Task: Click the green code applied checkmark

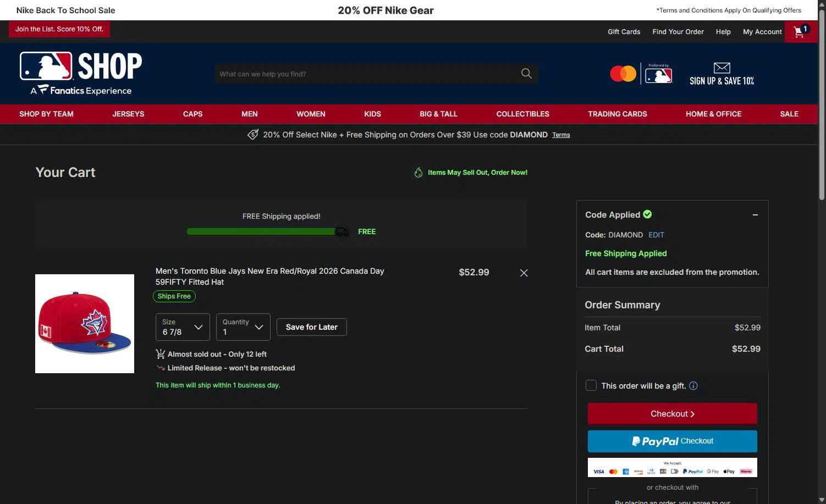Action: [x=647, y=214]
